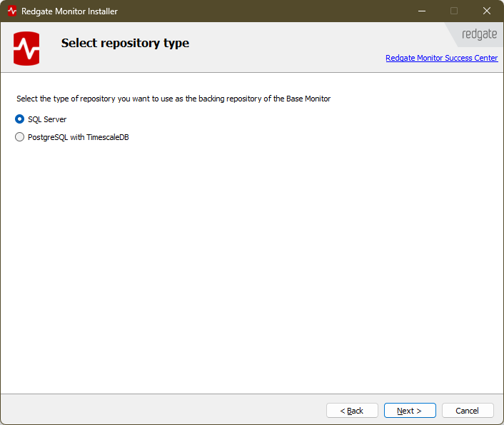Click the "Redgate Monitor Installer" title bar text

pyautogui.click(x=69, y=11)
